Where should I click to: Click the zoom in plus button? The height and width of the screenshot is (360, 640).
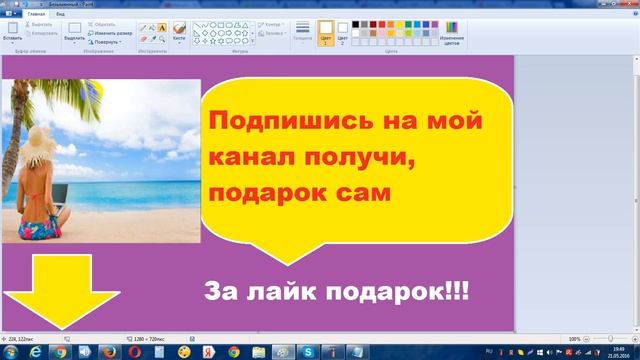click(x=635, y=339)
